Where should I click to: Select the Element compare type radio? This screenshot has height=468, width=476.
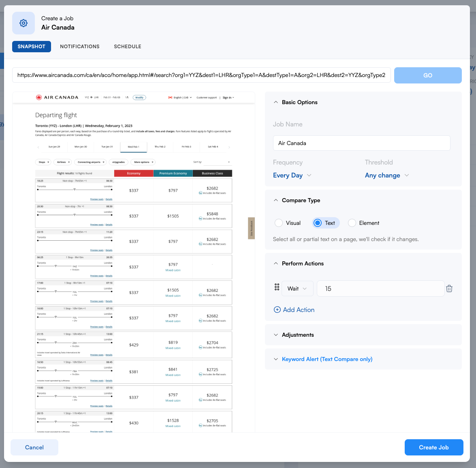(352, 223)
